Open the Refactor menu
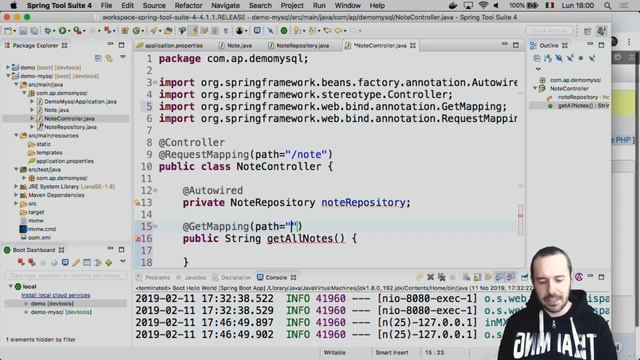Image resolution: width=640 pixels, height=360 pixels. click(x=188, y=5)
